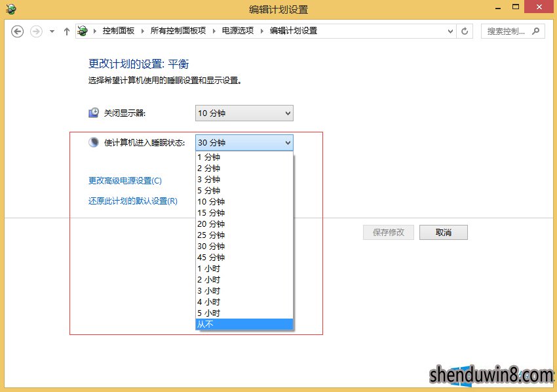This screenshot has width=557, height=392.
Task: Select 25 分钟 option
Action: pyautogui.click(x=244, y=235)
